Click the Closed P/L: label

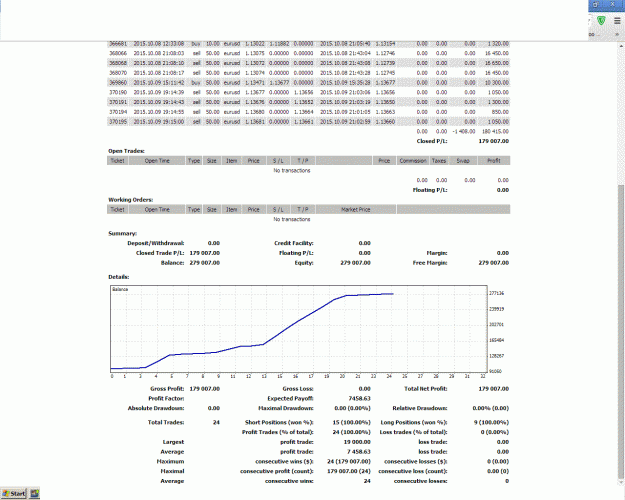coord(432,141)
